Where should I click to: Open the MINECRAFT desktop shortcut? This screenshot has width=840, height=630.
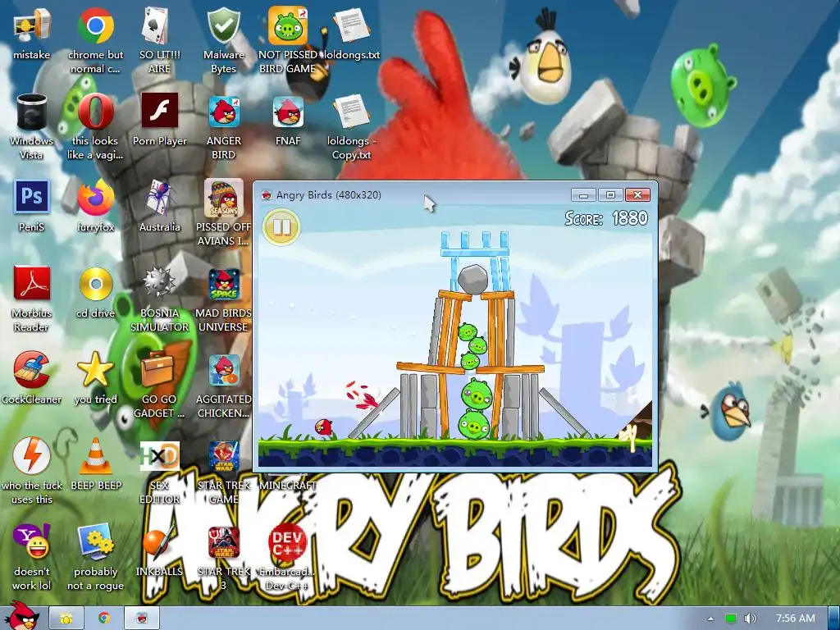(288, 486)
